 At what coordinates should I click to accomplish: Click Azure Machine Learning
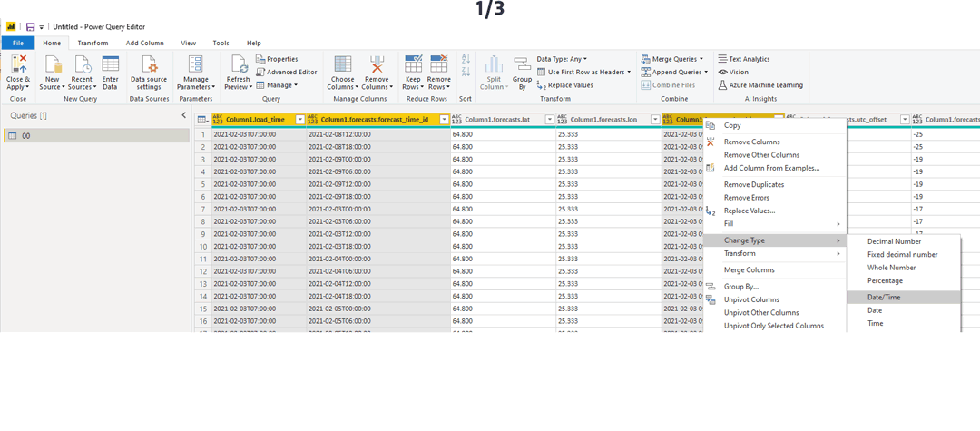click(760, 85)
